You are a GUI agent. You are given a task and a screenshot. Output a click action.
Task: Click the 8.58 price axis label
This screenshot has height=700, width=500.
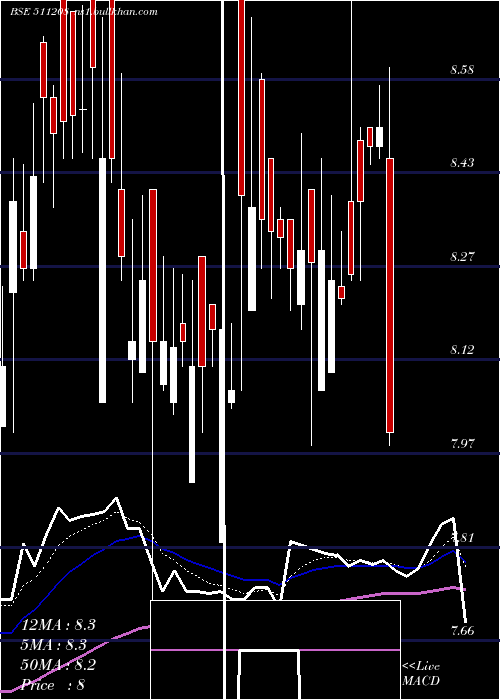coord(462,70)
